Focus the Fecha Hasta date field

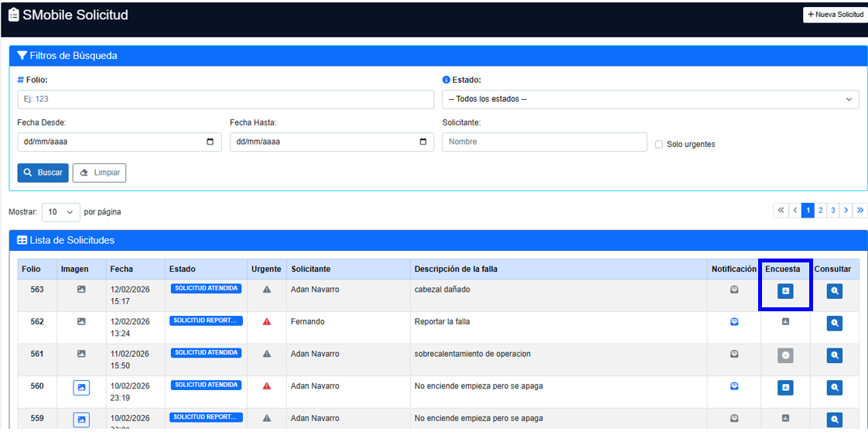coord(332,142)
